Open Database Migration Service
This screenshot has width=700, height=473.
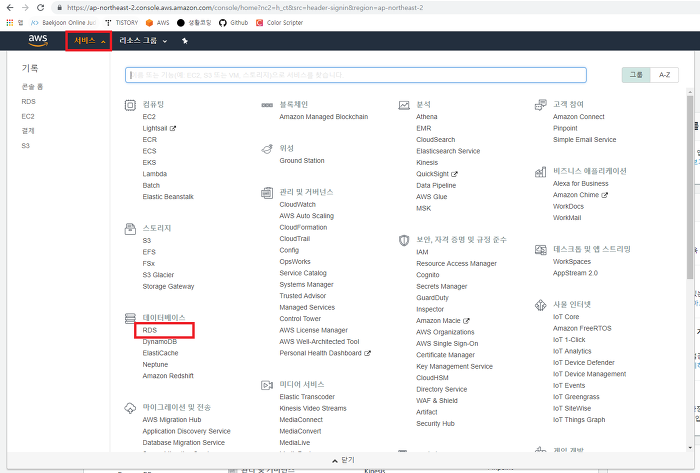(x=183, y=443)
